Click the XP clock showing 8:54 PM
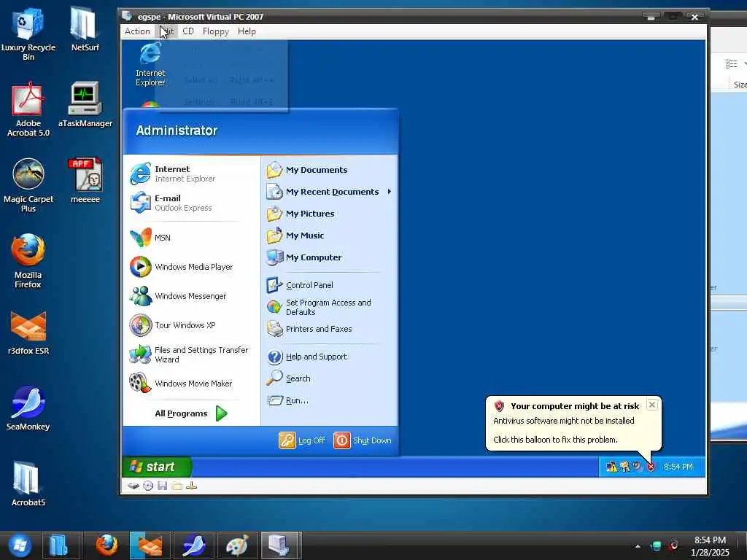Image resolution: width=747 pixels, height=560 pixels. click(678, 467)
